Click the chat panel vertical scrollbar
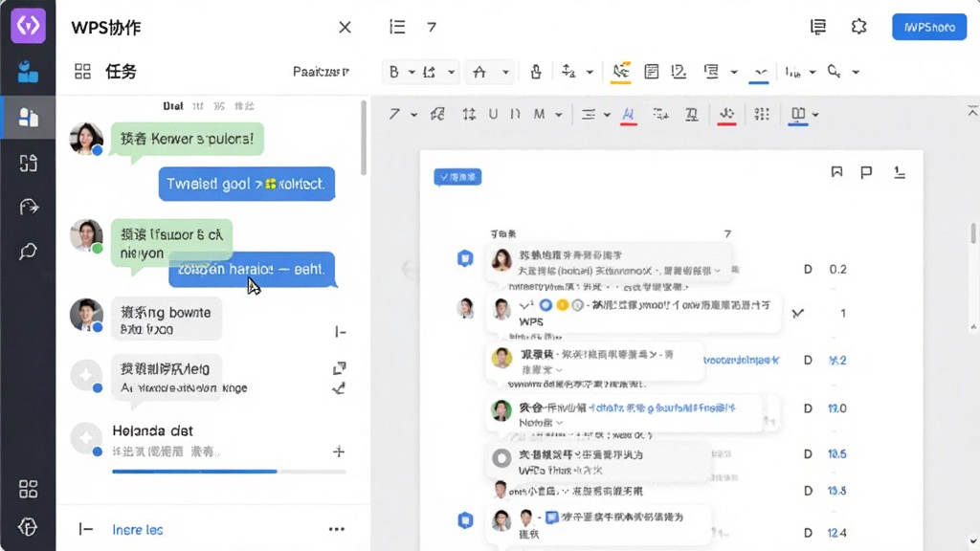 364,138
